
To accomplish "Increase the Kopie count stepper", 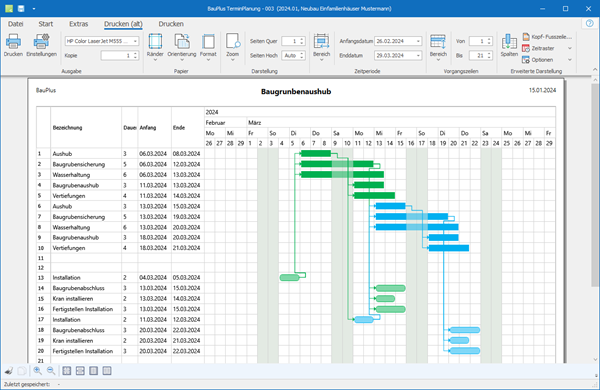I will pos(135,54).
